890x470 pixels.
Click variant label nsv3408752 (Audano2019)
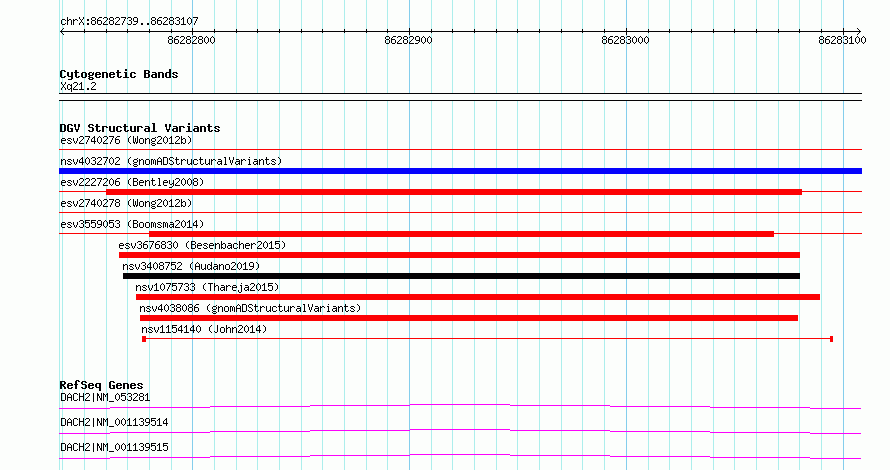[x=191, y=266]
